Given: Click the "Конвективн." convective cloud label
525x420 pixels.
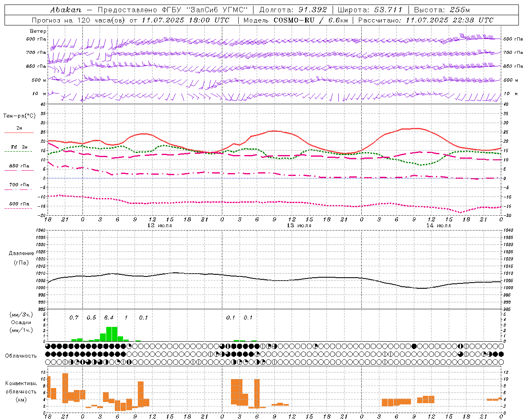Looking at the screenshot, I should (x=21, y=383).
